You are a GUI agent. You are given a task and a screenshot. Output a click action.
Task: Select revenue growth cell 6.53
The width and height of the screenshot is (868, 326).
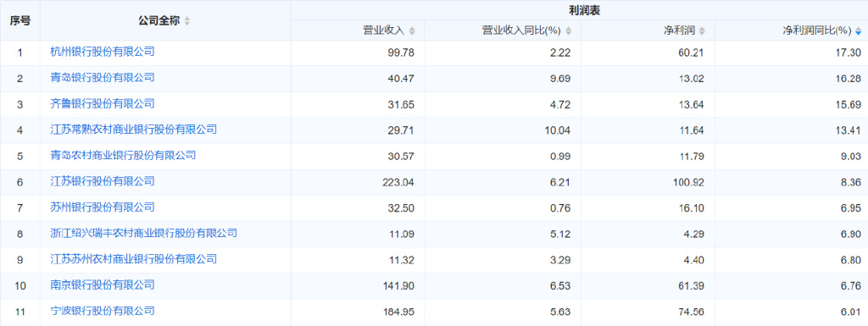pyautogui.click(x=561, y=285)
